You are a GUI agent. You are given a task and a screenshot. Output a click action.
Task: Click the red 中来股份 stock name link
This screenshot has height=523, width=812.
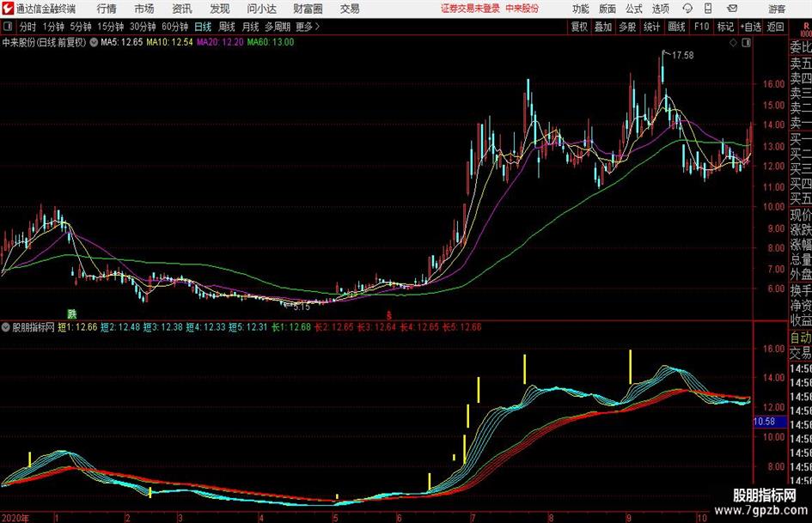pyautogui.click(x=522, y=9)
